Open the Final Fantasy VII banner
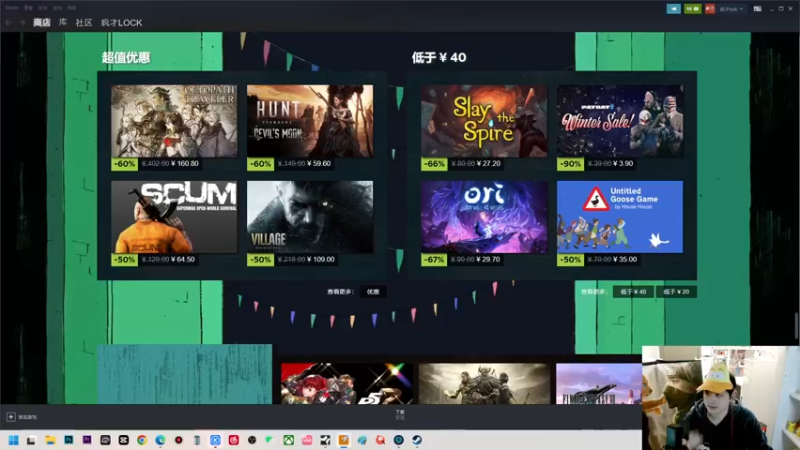 coord(598,384)
